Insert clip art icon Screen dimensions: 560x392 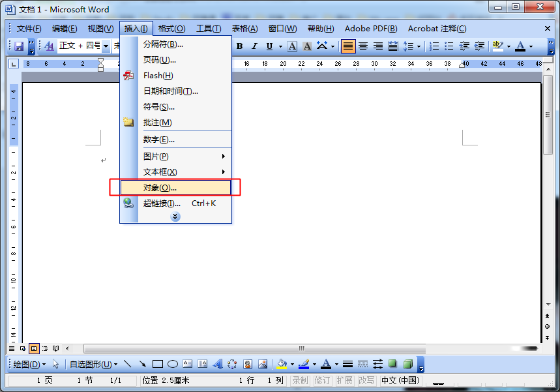[248, 364]
